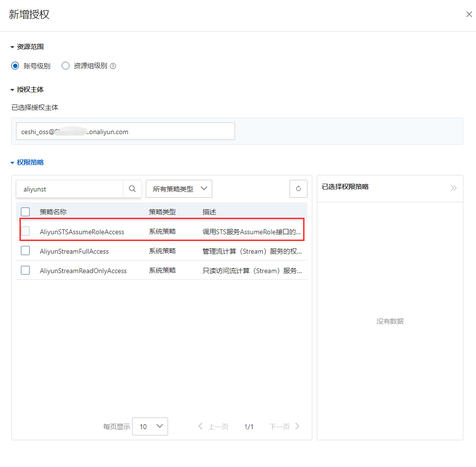The width and height of the screenshot is (476, 467).
Task: Go to 上一页 previous page
Action: click(213, 427)
